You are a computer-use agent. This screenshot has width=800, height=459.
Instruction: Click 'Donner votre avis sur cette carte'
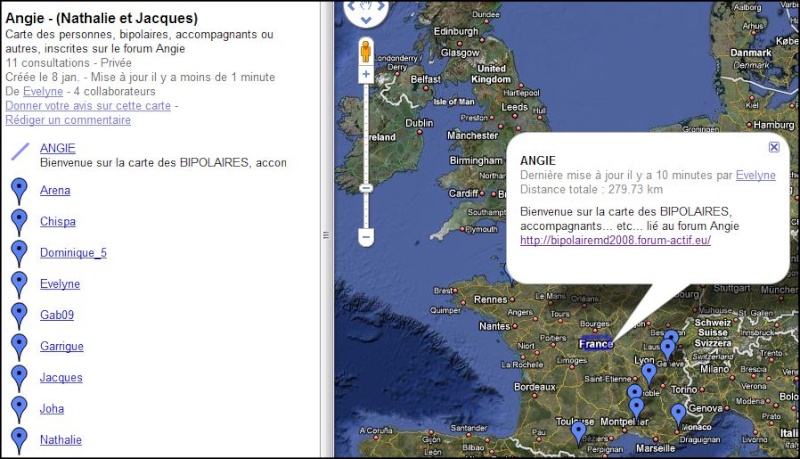88,106
